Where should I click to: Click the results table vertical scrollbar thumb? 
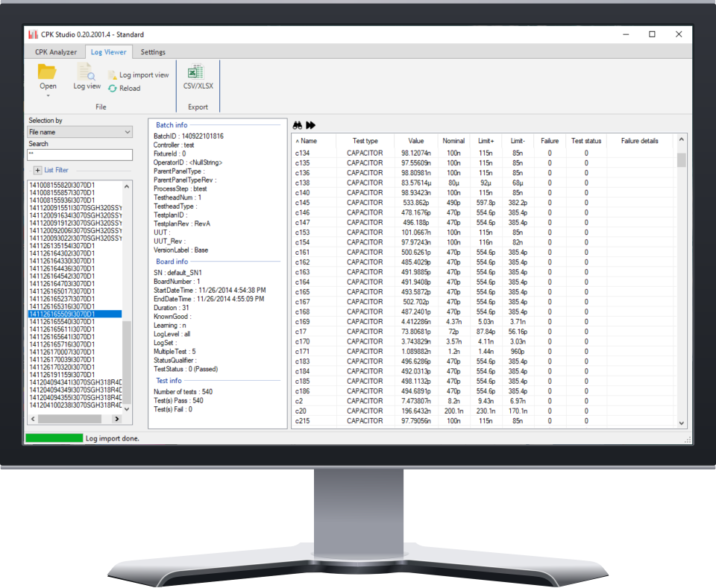(x=681, y=160)
